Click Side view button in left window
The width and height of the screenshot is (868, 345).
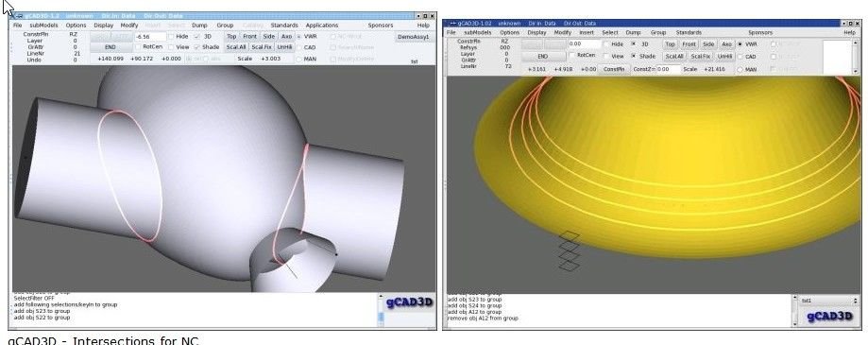(268, 37)
